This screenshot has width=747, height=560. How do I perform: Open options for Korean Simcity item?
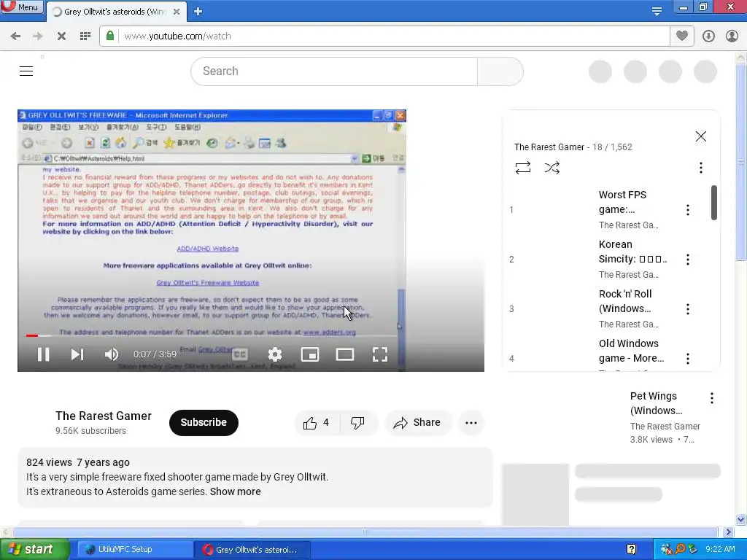(x=688, y=260)
